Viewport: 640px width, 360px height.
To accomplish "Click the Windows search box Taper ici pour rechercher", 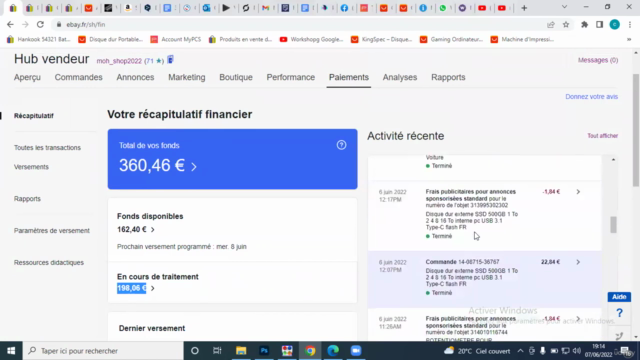I will pos(103,351).
